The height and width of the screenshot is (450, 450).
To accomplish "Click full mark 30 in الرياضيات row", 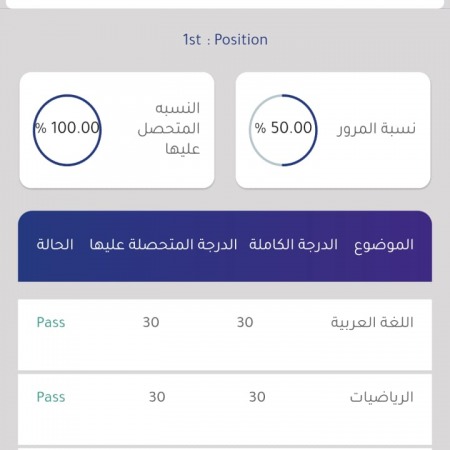I will (x=257, y=397).
